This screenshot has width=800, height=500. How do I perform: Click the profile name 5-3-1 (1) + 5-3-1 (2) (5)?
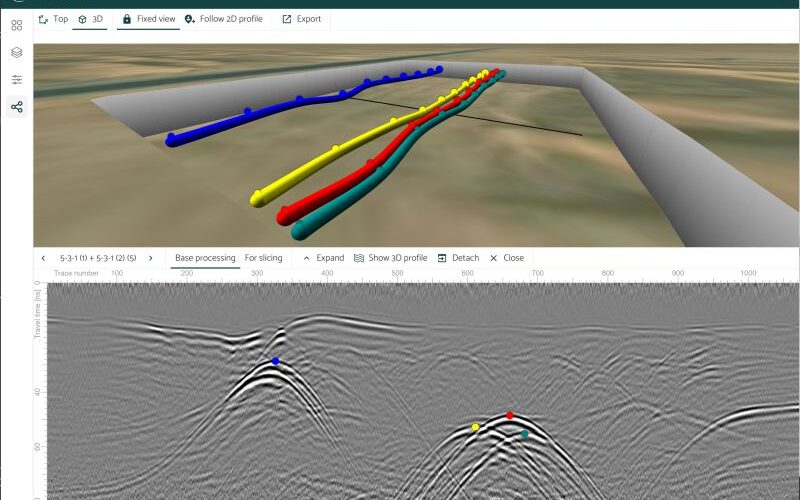tap(98, 258)
